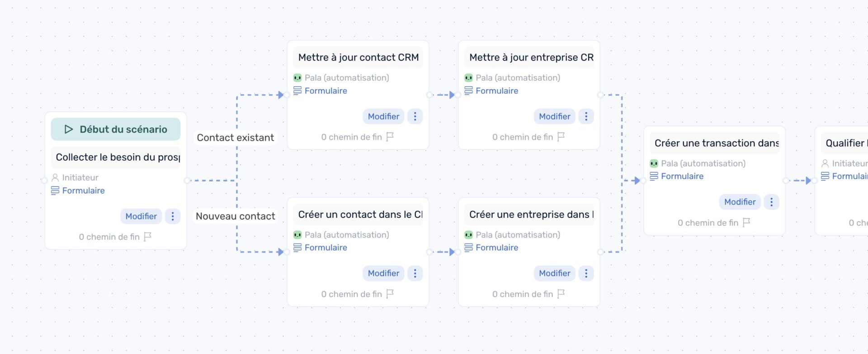
Task: Click Pala robot icon on Mettre à jour contact CRM
Action: [x=297, y=78]
